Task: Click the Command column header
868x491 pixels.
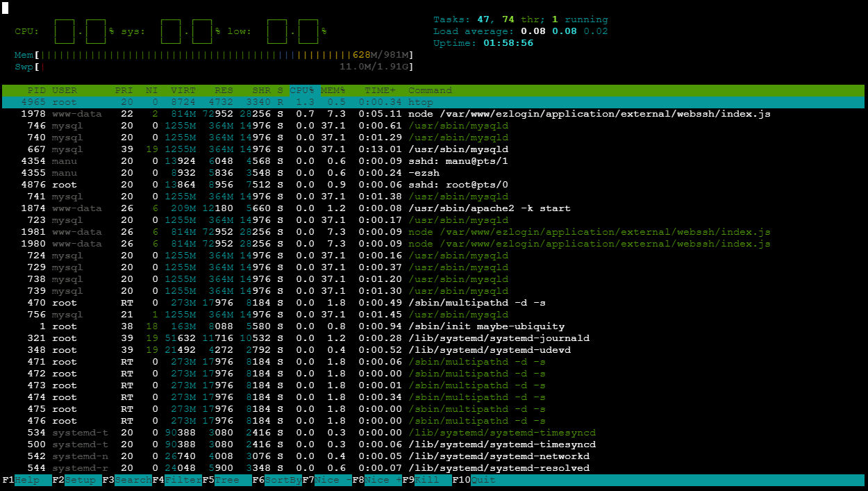Action: point(430,90)
